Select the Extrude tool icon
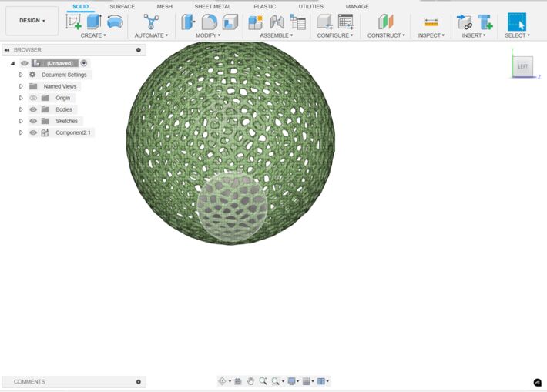Viewport: 547px width, 392px height. 94,22
